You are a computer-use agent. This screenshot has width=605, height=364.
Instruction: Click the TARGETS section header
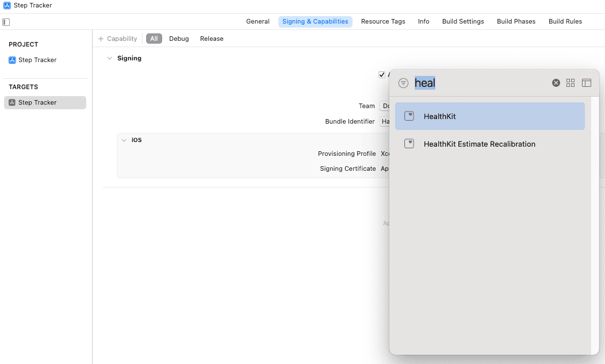[24, 87]
